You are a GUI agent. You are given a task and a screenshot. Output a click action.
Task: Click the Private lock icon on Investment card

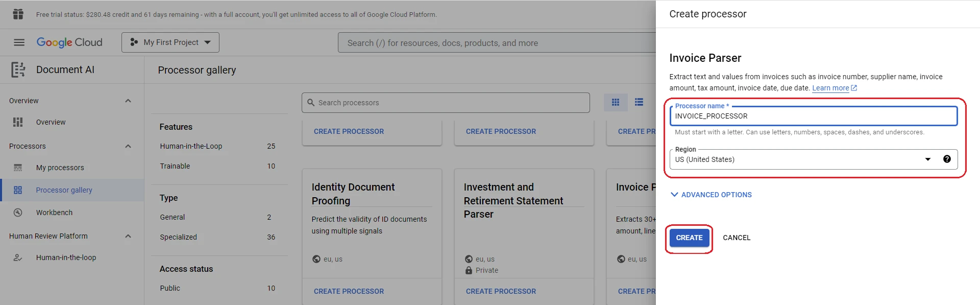[x=469, y=270]
